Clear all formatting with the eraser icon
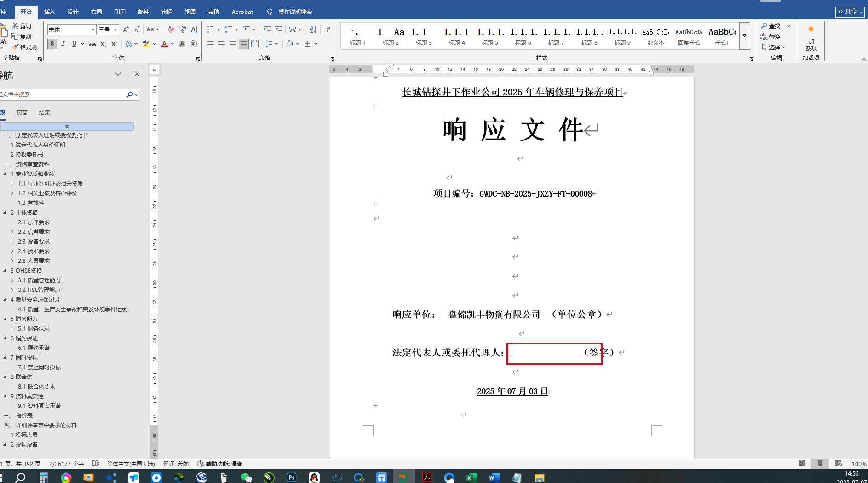This screenshot has width=868, height=483. (x=171, y=29)
